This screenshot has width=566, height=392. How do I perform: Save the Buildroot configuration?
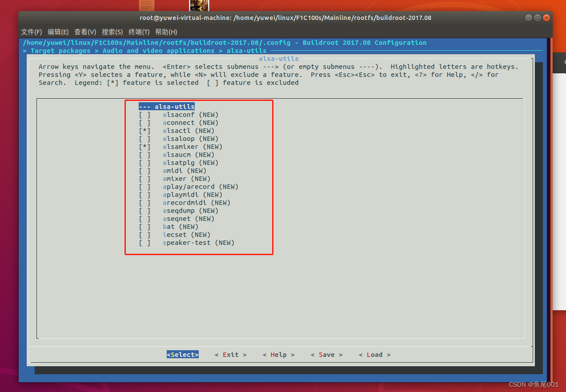tap(326, 354)
